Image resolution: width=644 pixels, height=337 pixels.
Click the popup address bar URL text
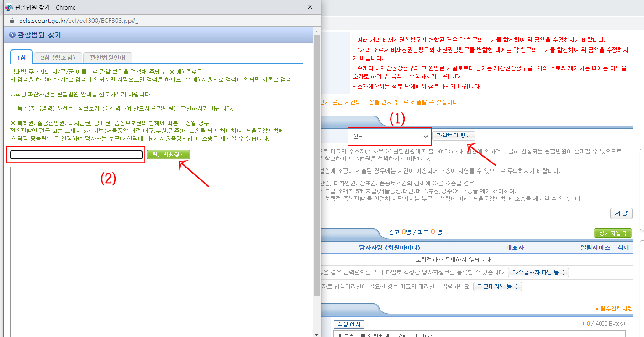(79, 21)
